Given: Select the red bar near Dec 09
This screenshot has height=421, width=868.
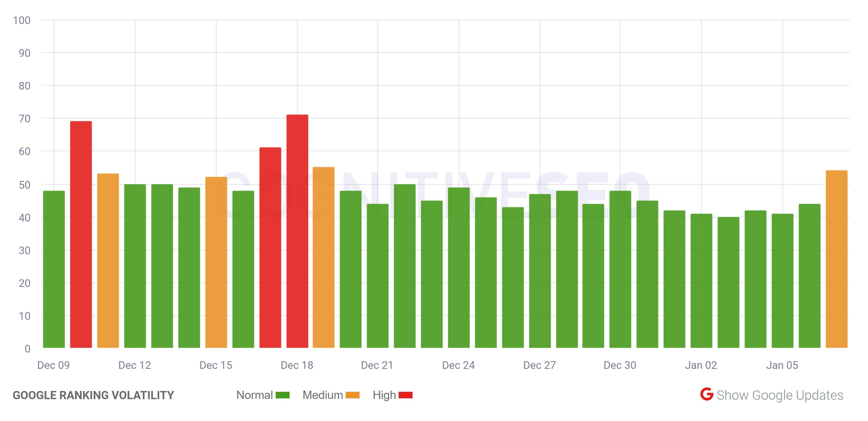Looking at the screenshot, I should tap(81, 236).
